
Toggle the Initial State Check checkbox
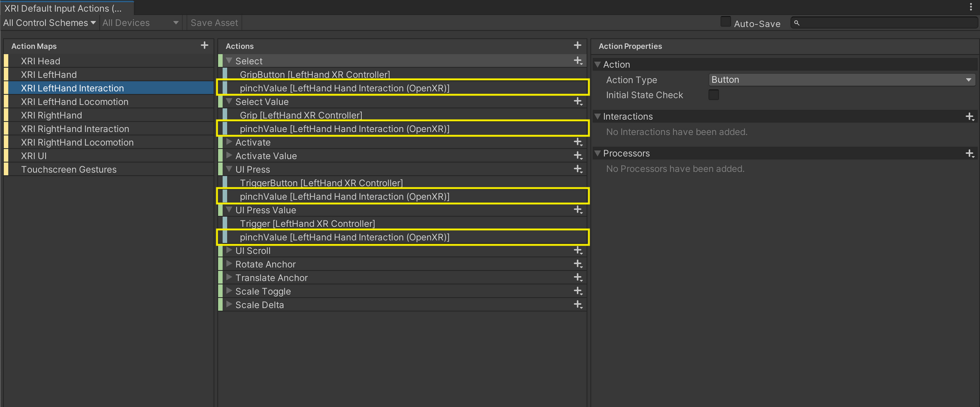coord(714,95)
